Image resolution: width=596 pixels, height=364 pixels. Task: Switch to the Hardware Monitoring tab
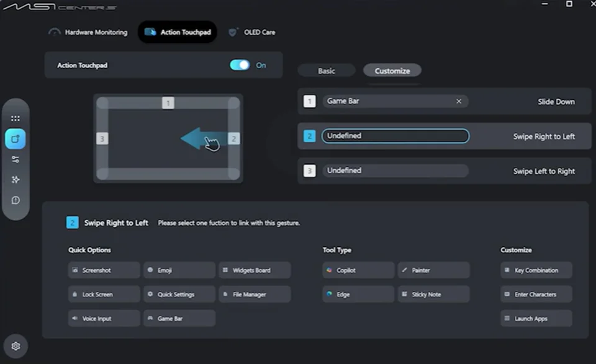[x=88, y=32]
